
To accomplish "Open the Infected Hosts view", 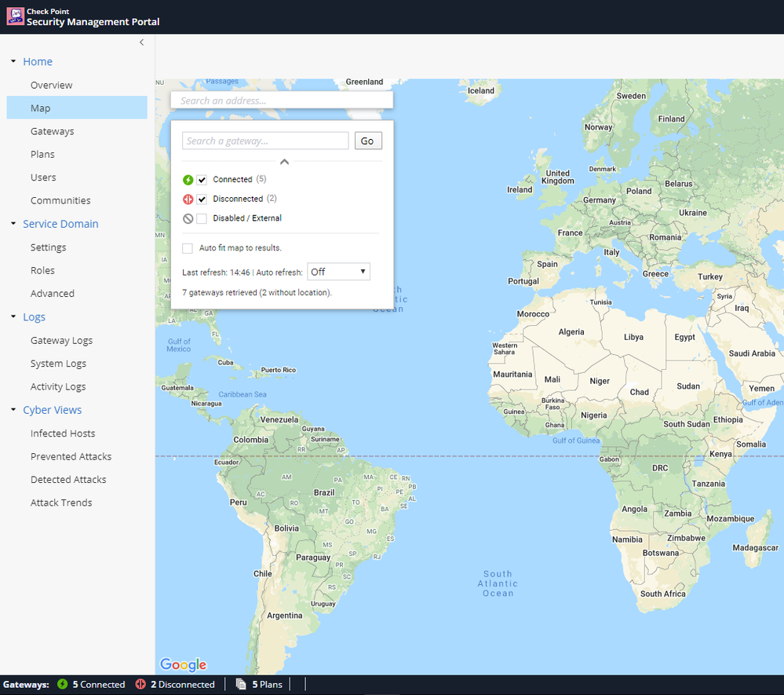I will coord(63,433).
